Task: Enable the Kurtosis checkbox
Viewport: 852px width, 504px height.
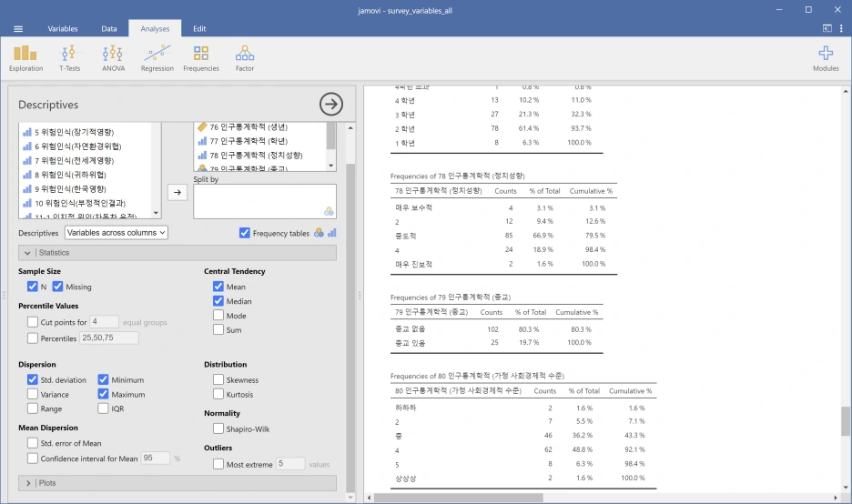Action: tap(218, 394)
